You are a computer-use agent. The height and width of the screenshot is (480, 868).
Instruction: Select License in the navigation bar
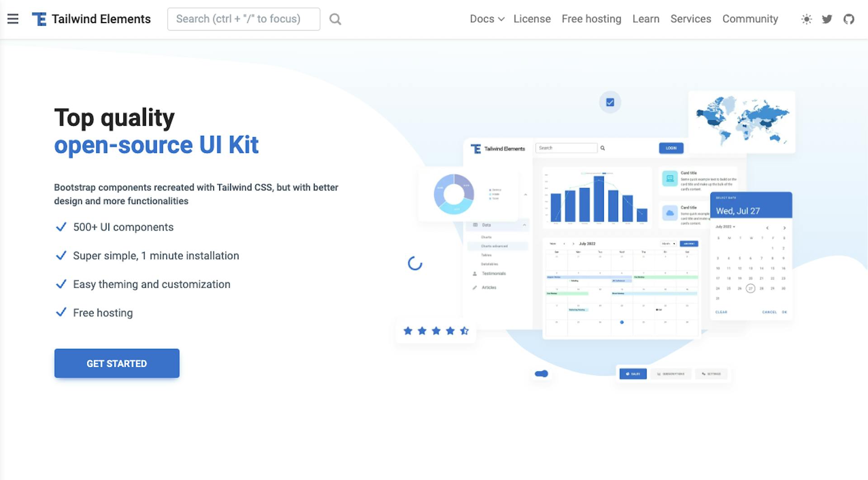(x=532, y=19)
